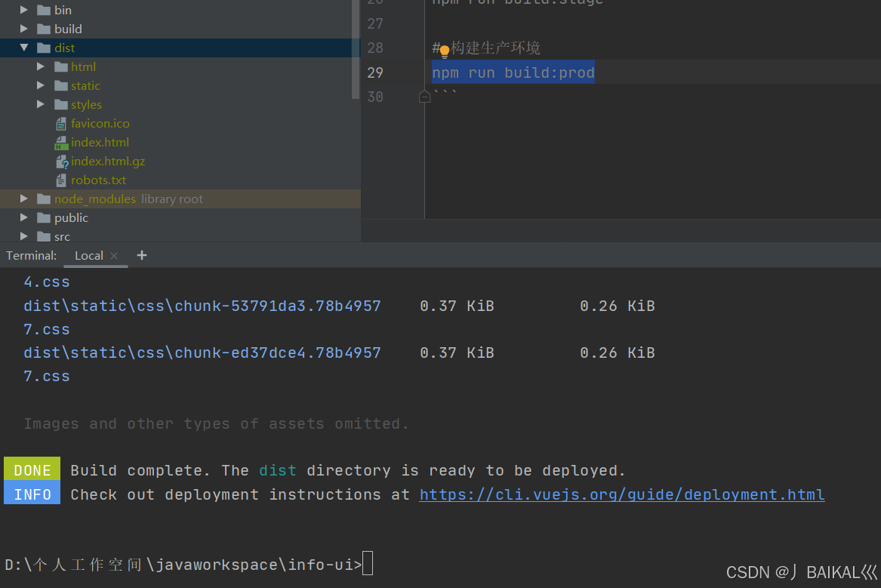Select index.html.gz in the project tree
This screenshot has width=881, height=588.
click(108, 162)
